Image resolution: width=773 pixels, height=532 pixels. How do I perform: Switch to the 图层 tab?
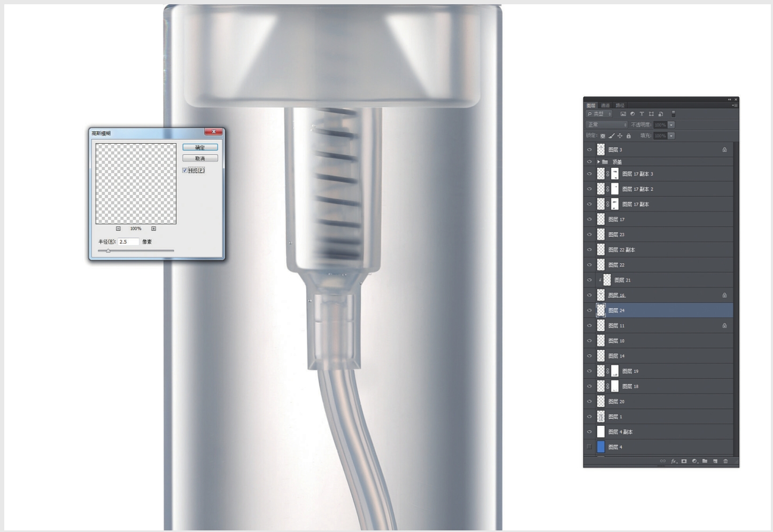[591, 105]
